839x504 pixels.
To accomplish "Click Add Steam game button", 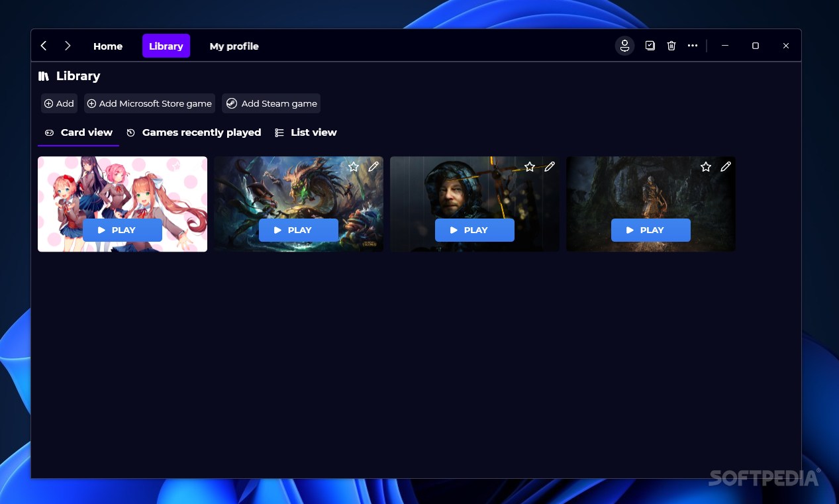I will pos(271,103).
